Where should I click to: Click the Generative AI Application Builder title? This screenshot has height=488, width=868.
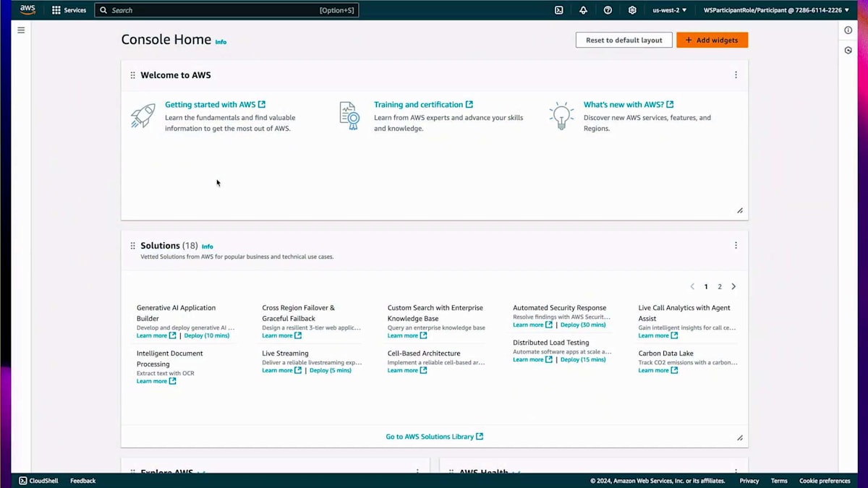pyautogui.click(x=176, y=313)
